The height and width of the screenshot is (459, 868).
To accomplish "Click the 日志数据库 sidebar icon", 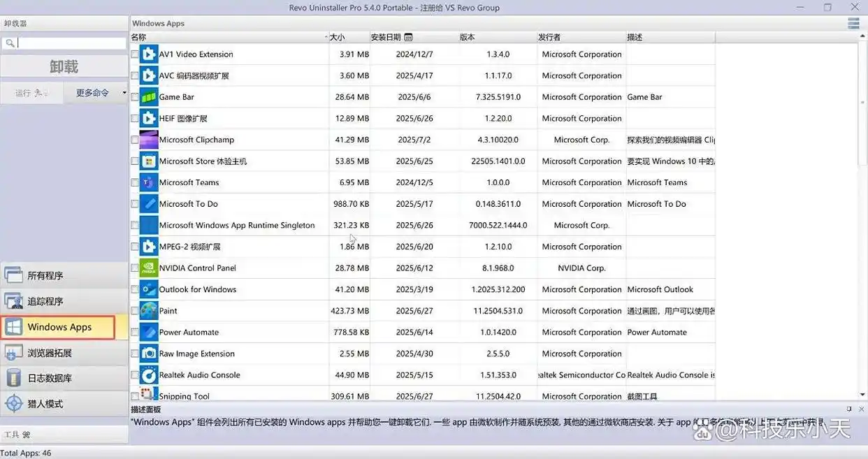I will 13,378.
